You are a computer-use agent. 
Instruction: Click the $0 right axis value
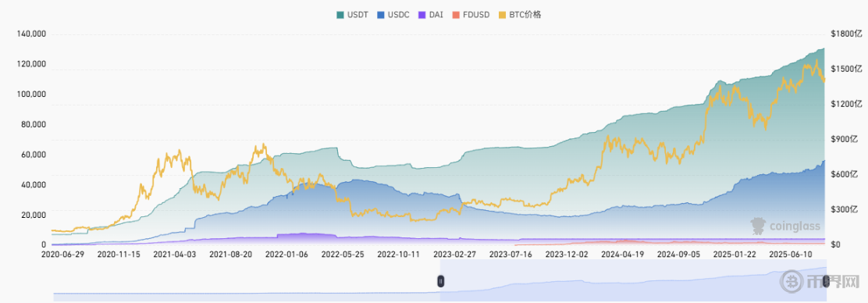click(835, 244)
